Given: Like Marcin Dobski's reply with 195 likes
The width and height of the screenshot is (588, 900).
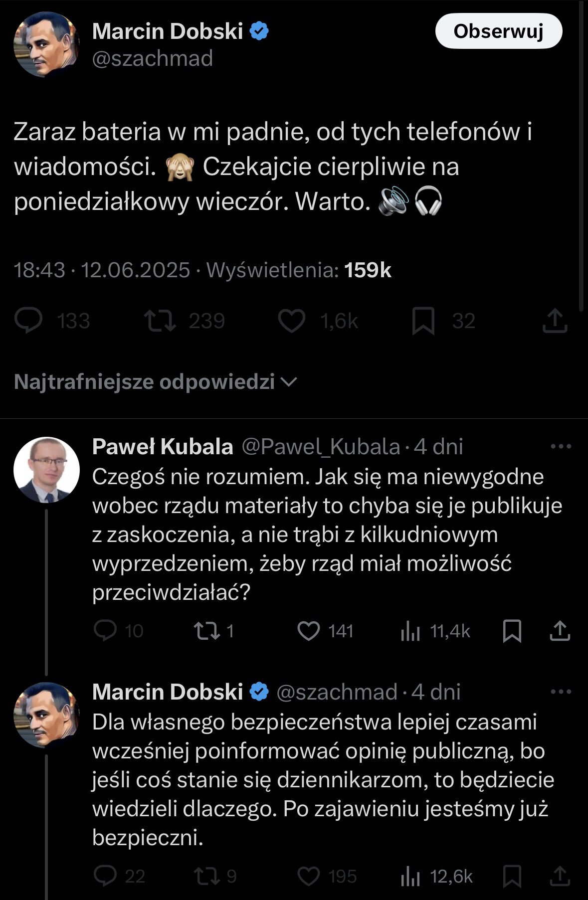Looking at the screenshot, I should click(x=309, y=876).
